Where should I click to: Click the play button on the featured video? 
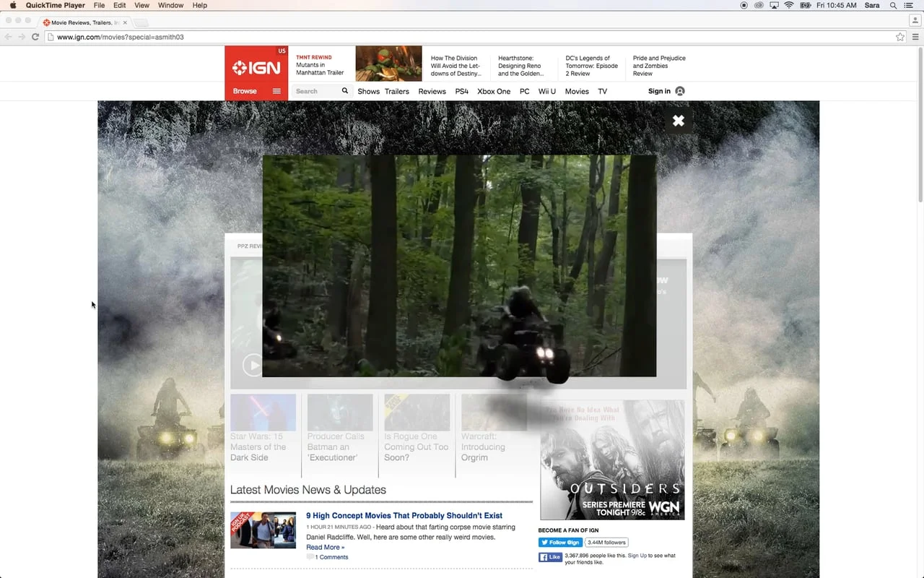[253, 365]
